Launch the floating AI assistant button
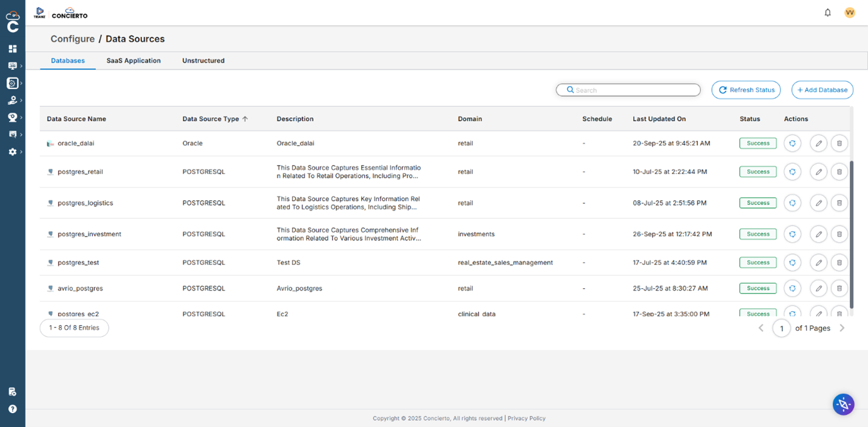Viewport: 868px width, 427px height. (843, 404)
